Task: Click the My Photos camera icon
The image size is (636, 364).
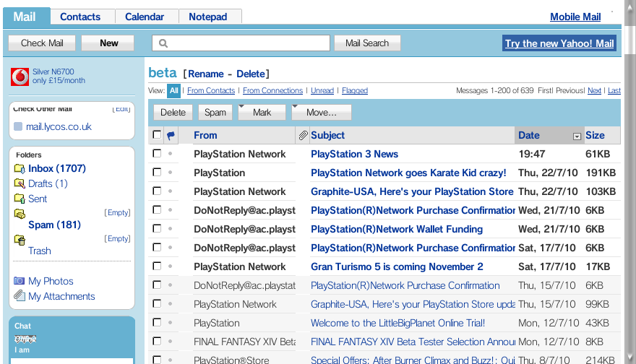Action: pos(19,280)
